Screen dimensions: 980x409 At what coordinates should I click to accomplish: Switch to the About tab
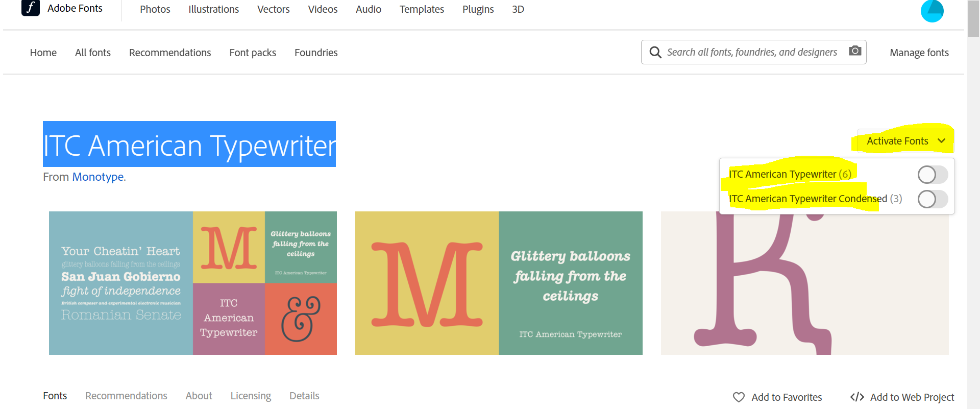tap(199, 396)
